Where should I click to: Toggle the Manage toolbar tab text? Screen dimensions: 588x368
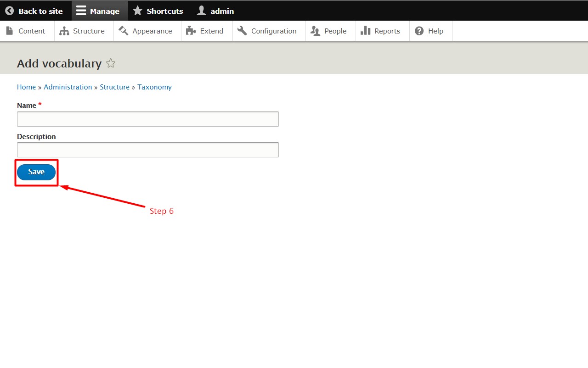point(105,11)
